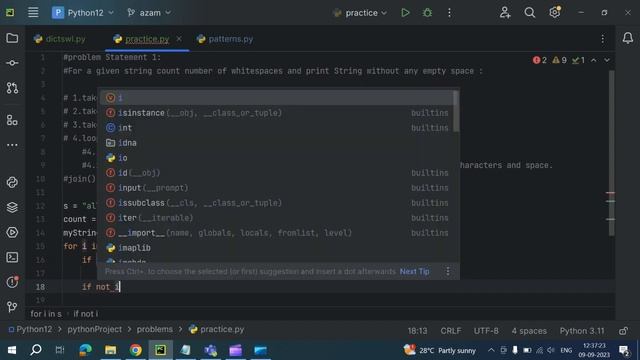
Task: Open the Python Console tool window
Action: (12, 182)
